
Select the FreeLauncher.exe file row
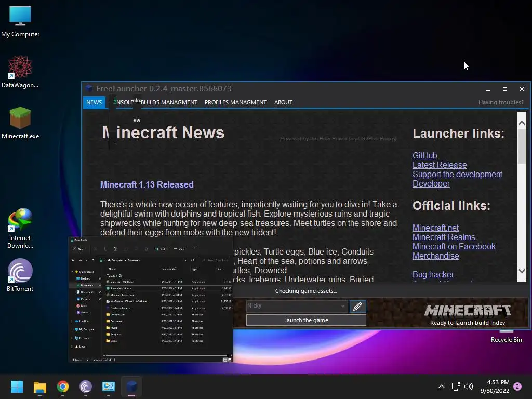point(169,308)
